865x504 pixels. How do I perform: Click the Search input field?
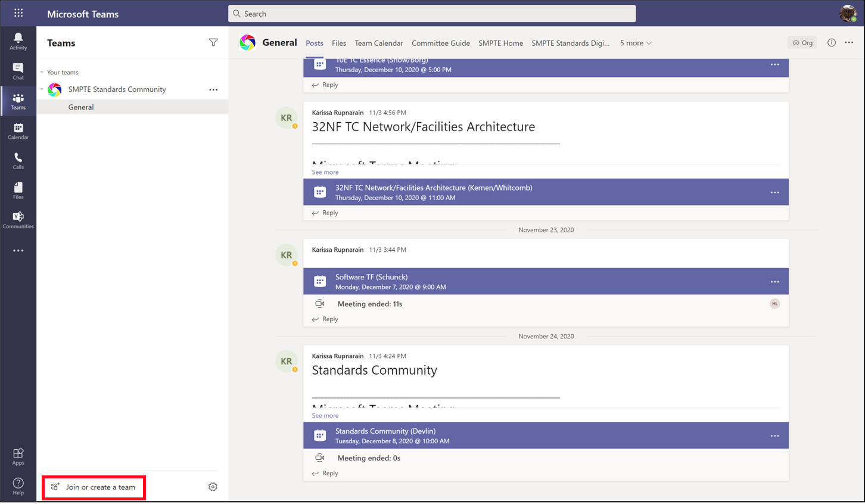click(432, 14)
